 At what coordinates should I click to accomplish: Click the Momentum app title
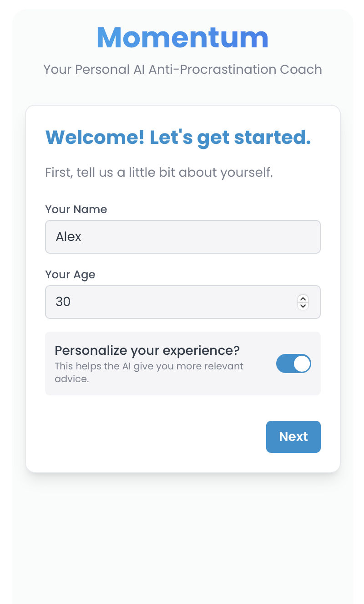[x=182, y=37]
